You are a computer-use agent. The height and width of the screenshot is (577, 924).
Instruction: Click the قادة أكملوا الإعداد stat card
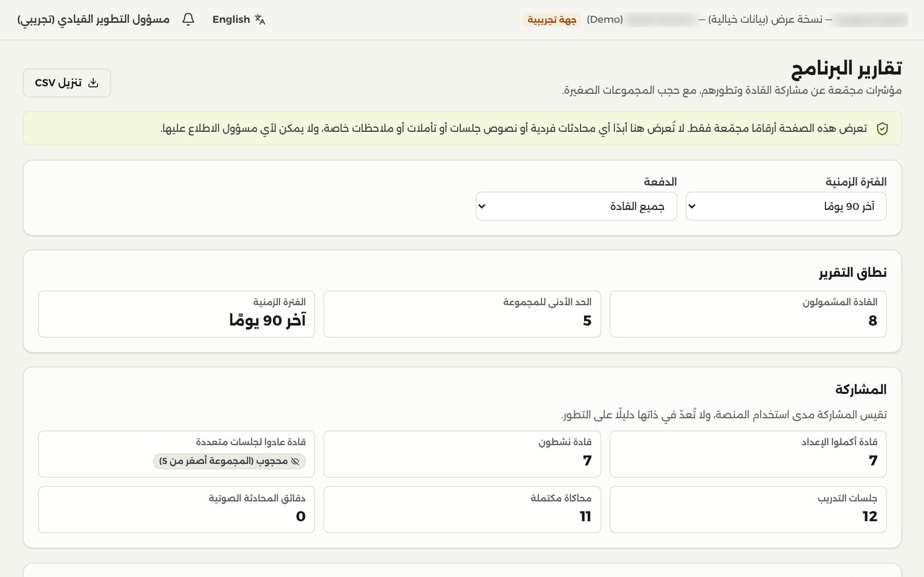748,454
